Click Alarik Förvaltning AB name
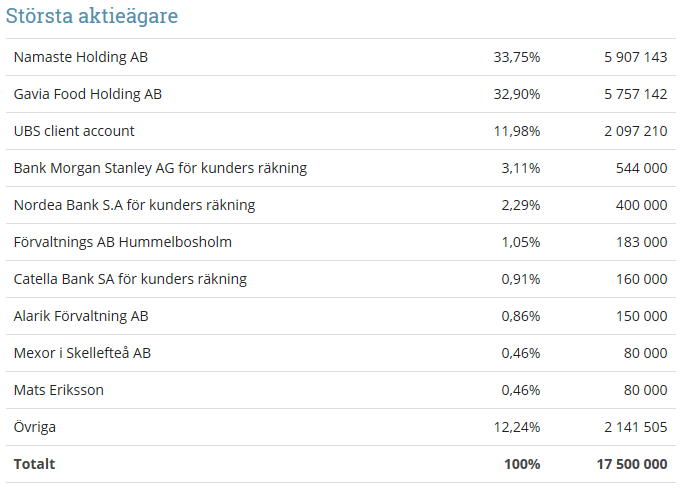 point(81,316)
